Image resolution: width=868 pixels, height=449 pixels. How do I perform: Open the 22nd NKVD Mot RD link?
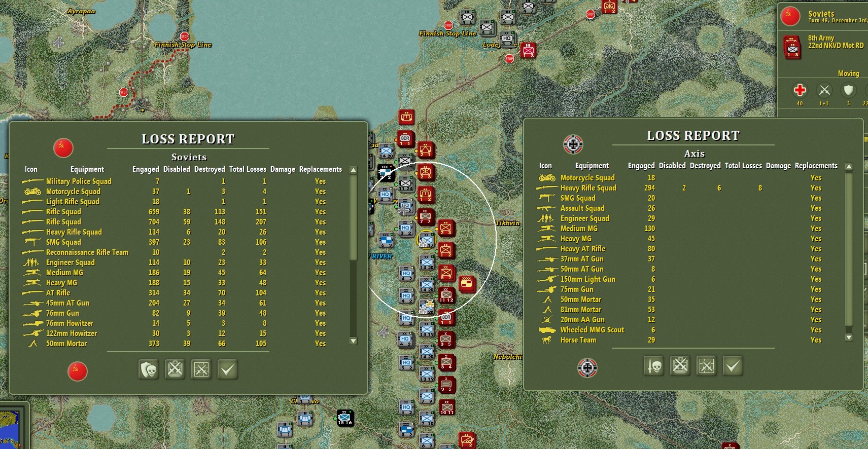(836, 46)
